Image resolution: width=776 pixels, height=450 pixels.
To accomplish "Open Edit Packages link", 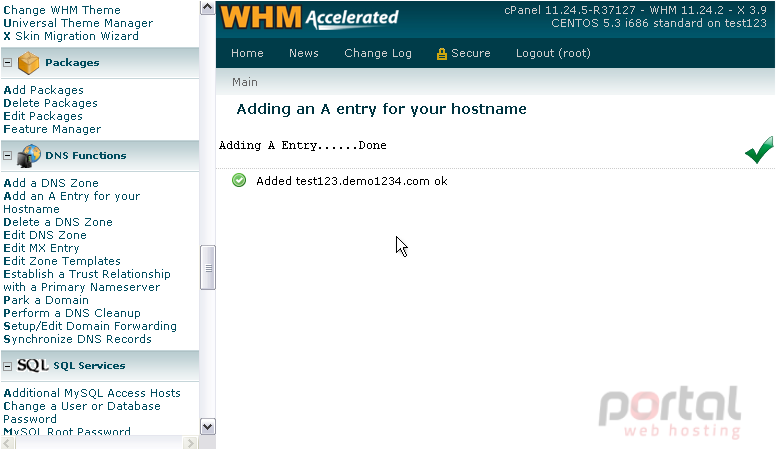I will coord(43,116).
